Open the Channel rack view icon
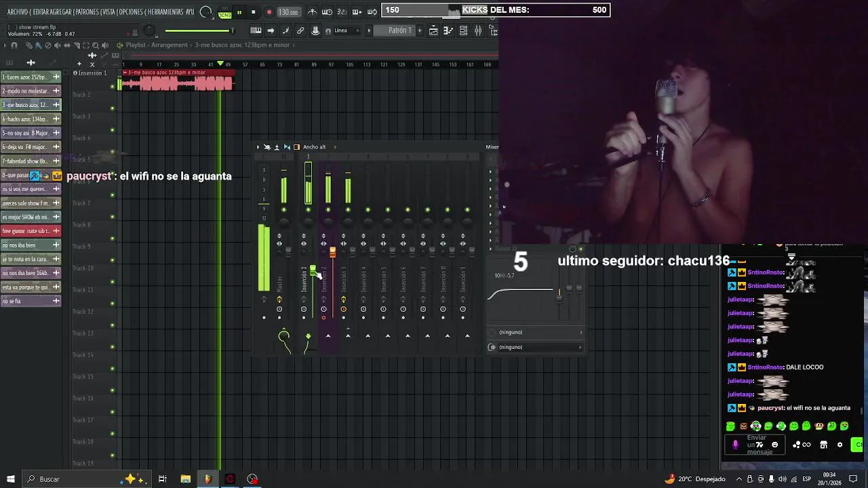 pyautogui.click(x=463, y=30)
